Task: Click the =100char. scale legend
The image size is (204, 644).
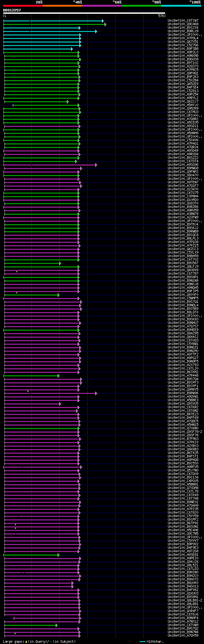Action: click(152, 641)
